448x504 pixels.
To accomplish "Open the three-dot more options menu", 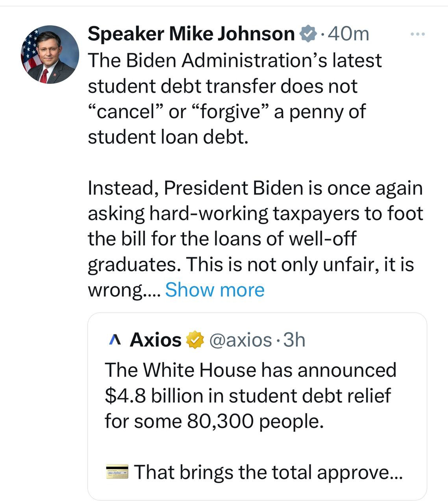I will pyautogui.click(x=417, y=34).
